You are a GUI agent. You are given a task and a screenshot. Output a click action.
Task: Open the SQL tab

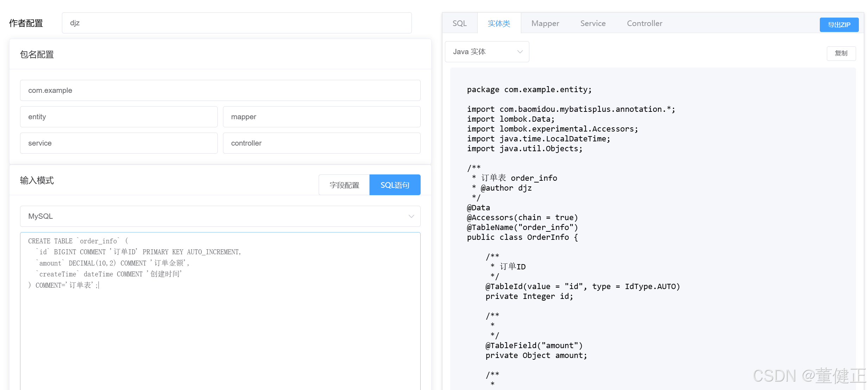pyautogui.click(x=459, y=24)
